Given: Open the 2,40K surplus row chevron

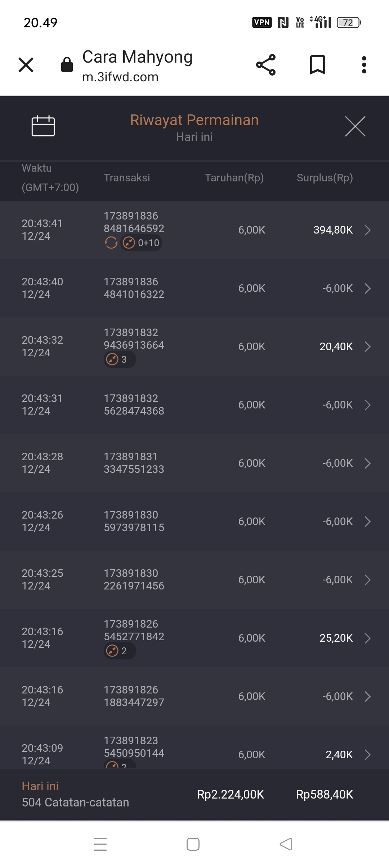Looking at the screenshot, I should (x=367, y=755).
